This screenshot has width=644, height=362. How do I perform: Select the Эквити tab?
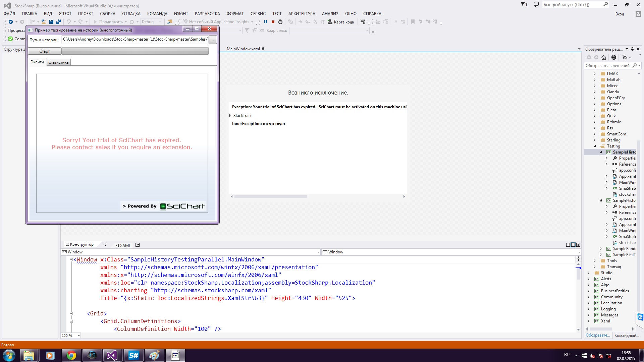(x=37, y=62)
